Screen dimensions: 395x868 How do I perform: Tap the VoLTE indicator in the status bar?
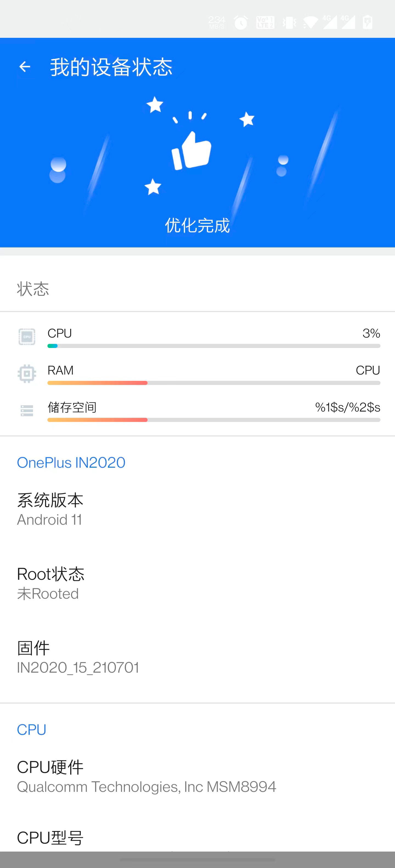pyautogui.click(x=265, y=22)
